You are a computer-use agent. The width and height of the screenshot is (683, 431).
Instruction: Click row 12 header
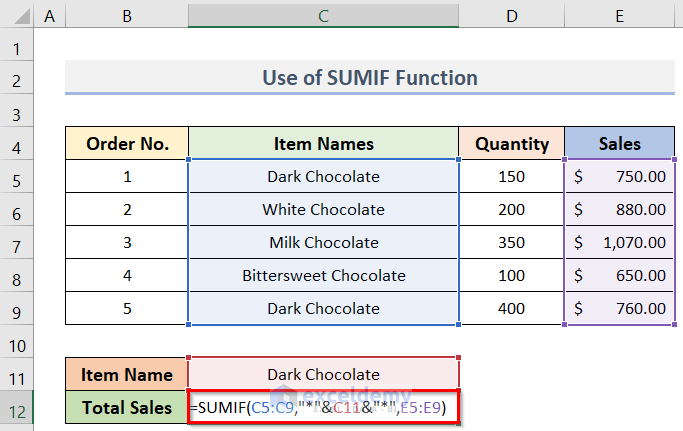17,408
